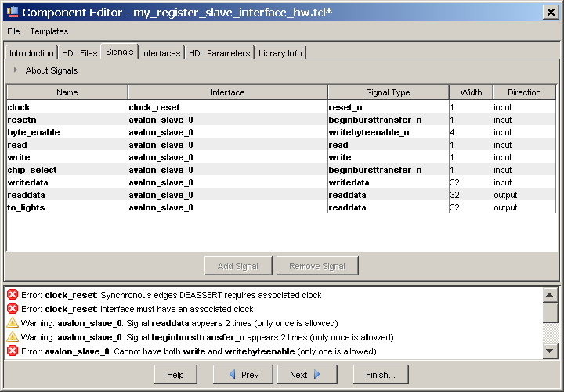The height and width of the screenshot is (392, 564).
Task: Click the Finish button
Action: [x=381, y=375]
